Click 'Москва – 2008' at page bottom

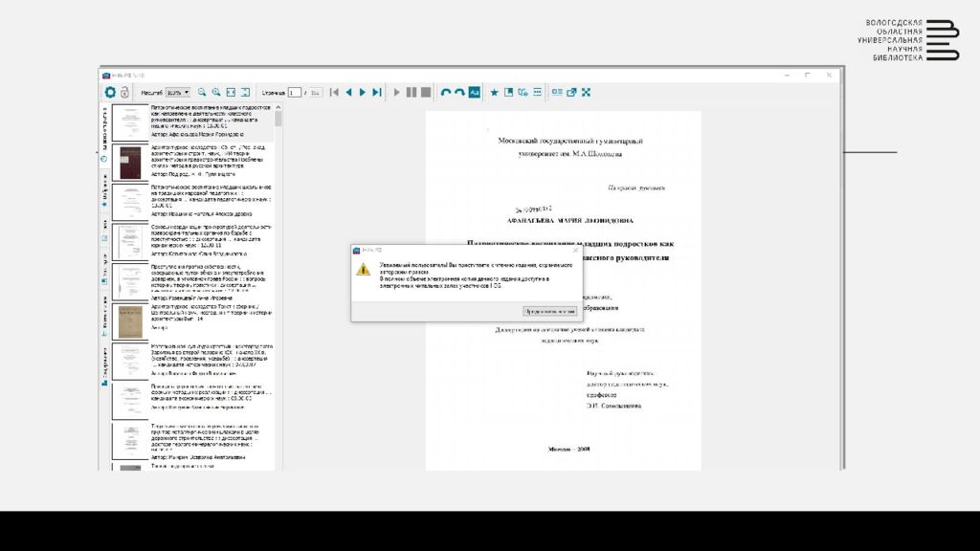click(569, 450)
